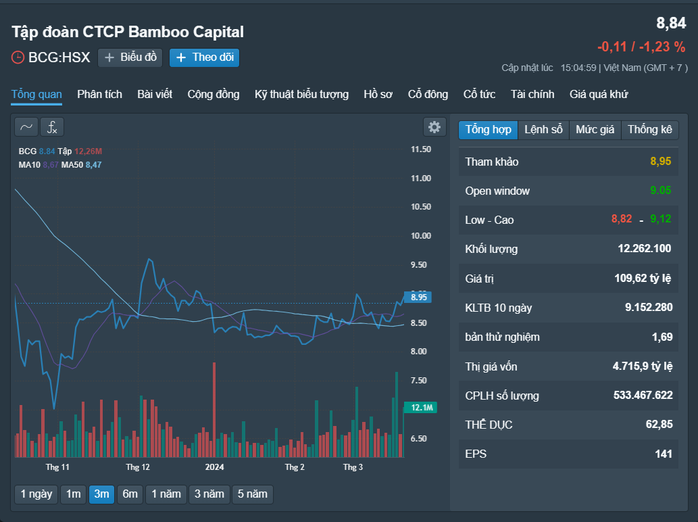Click the current price 8,84 header
This screenshot has height=522, width=698.
click(671, 23)
